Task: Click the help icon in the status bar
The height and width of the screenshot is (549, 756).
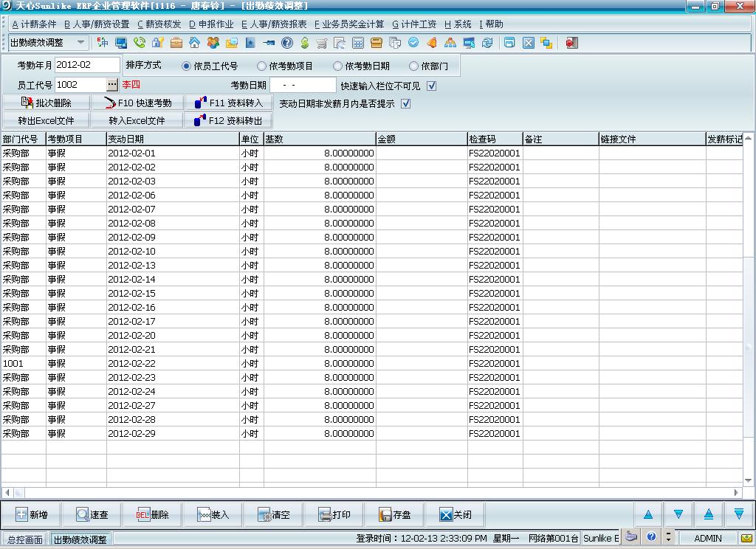Action: point(651,536)
